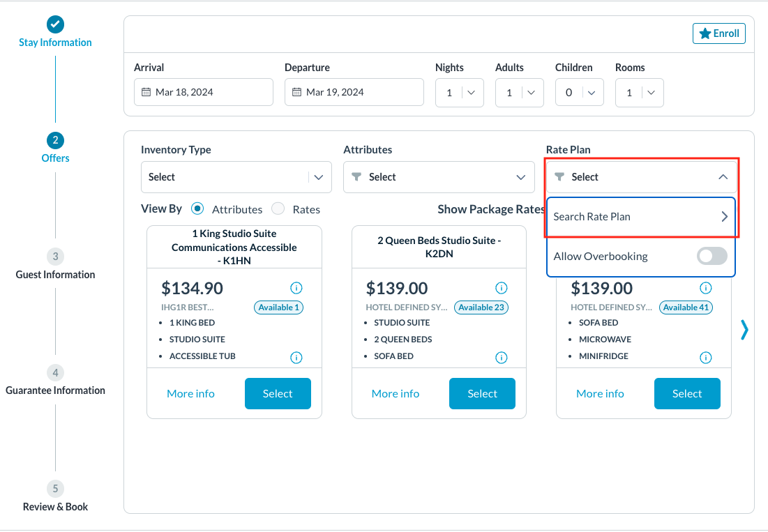Image resolution: width=768 pixels, height=532 pixels.
Task: Click the Enroll button with star
Action: (x=718, y=33)
